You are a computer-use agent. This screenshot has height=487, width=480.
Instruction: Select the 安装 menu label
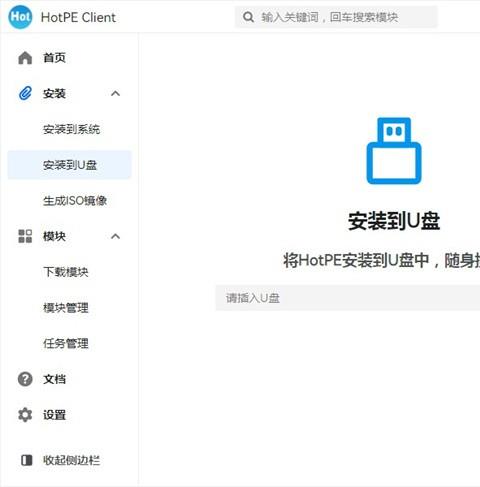pos(54,93)
